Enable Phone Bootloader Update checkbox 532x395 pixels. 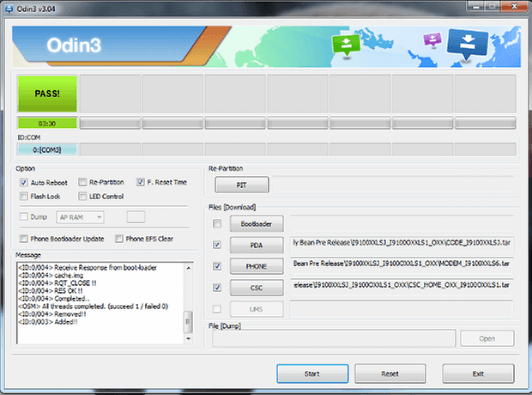[x=23, y=239]
